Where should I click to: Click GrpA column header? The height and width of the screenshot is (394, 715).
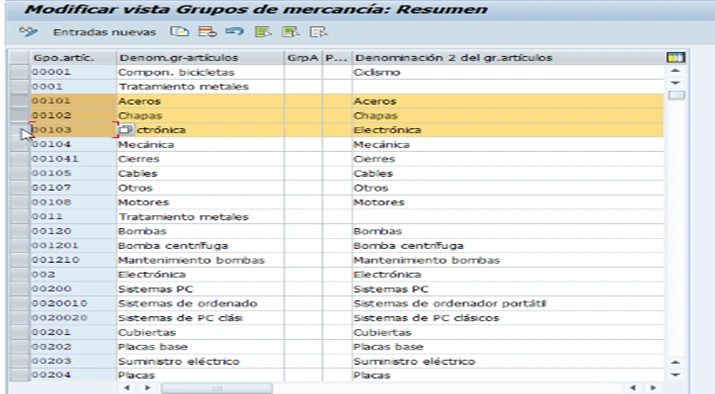[303, 57]
